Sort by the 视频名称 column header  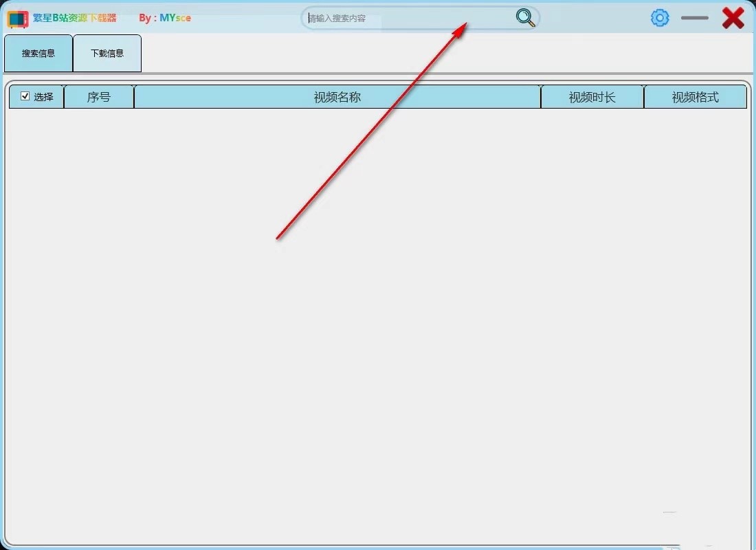tap(337, 97)
